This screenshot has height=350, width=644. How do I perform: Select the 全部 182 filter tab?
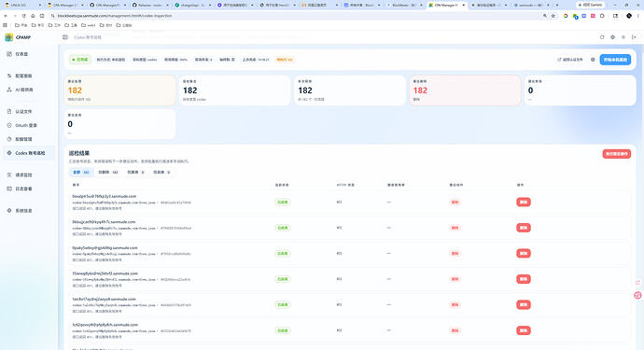(x=81, y=172)
